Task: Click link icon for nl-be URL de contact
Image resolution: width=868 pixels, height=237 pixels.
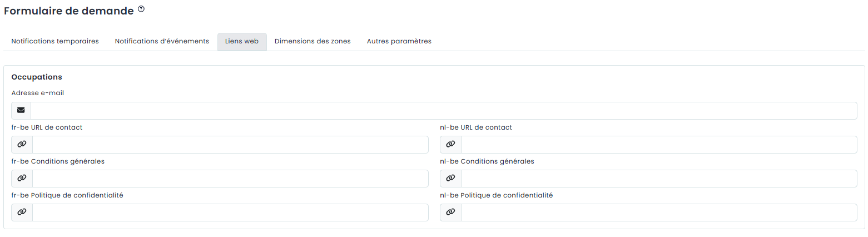Action: [x=450, y=144]
